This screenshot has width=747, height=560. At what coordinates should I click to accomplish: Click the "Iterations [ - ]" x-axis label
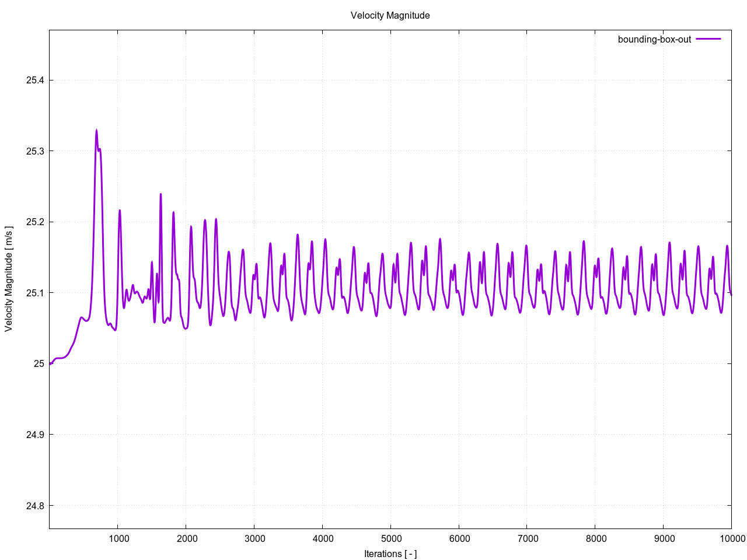click(x=390, y=554)
